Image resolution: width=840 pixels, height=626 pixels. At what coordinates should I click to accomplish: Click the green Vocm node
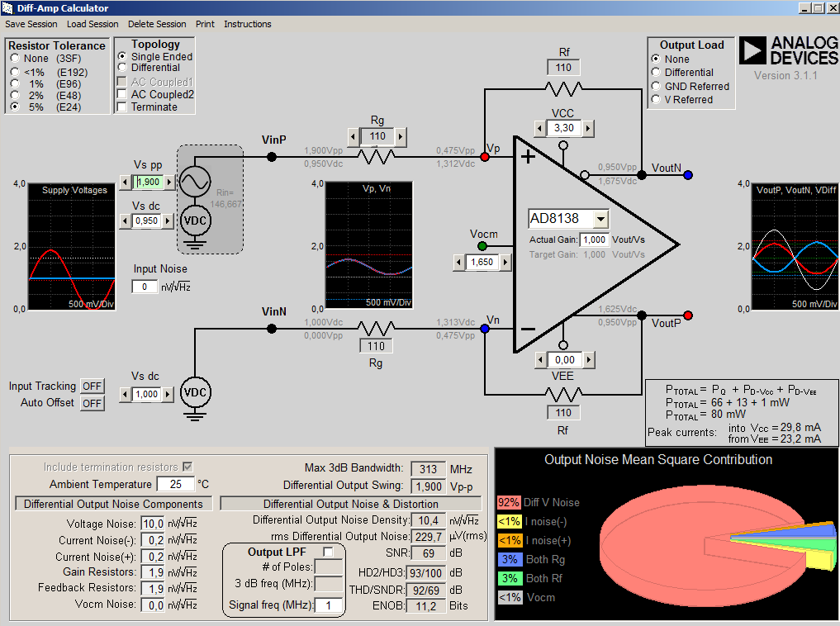tap(482, 246)
